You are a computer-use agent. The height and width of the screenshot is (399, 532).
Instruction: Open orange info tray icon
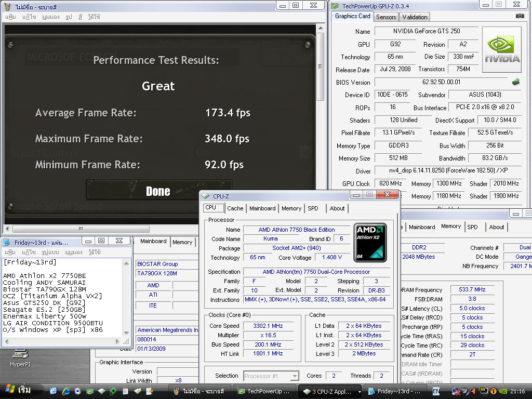pos(494,392)
